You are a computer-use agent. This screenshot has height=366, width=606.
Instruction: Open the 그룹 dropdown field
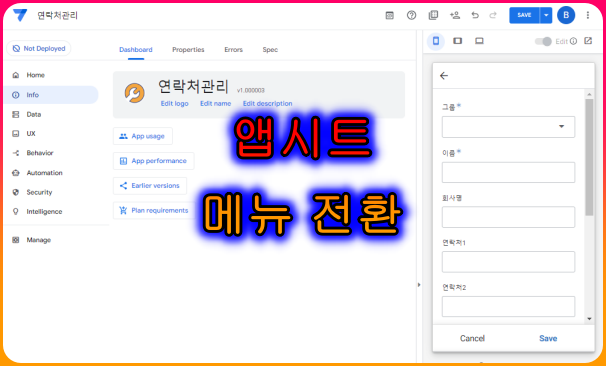click(x=508, y=127)
